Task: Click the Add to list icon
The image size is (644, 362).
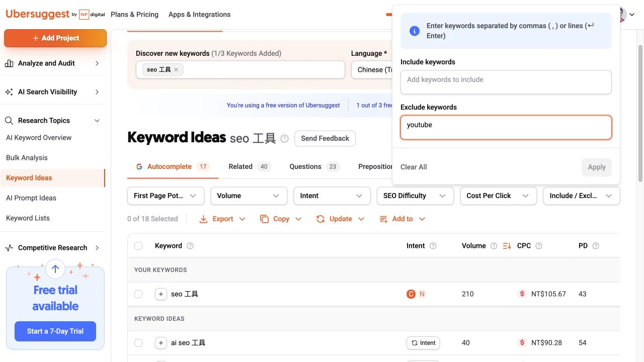Action: 383,219
